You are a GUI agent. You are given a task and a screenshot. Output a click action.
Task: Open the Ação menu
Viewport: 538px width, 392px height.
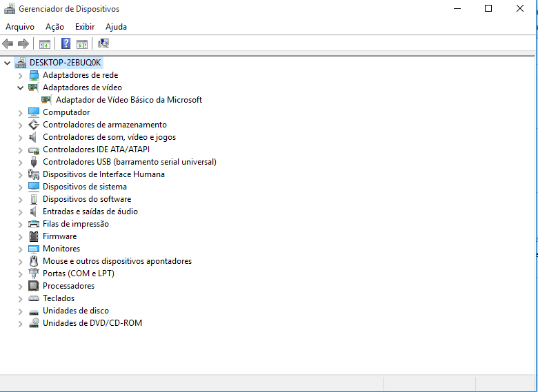tap(54, 27)
